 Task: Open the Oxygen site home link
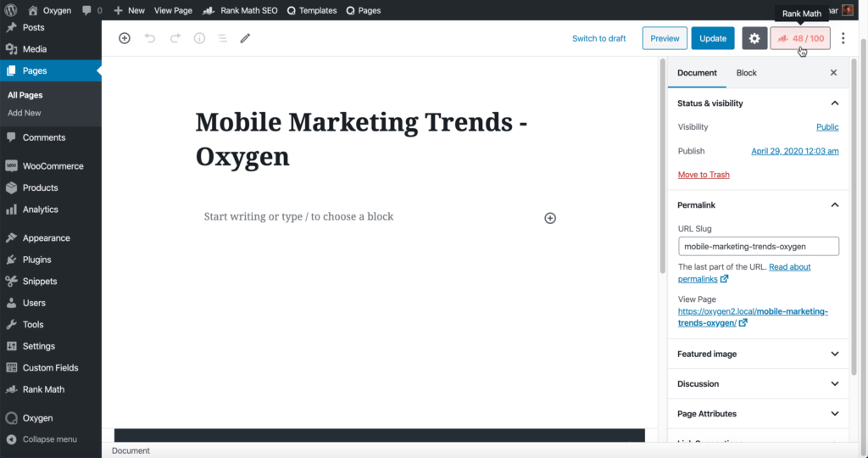(49, 10)
